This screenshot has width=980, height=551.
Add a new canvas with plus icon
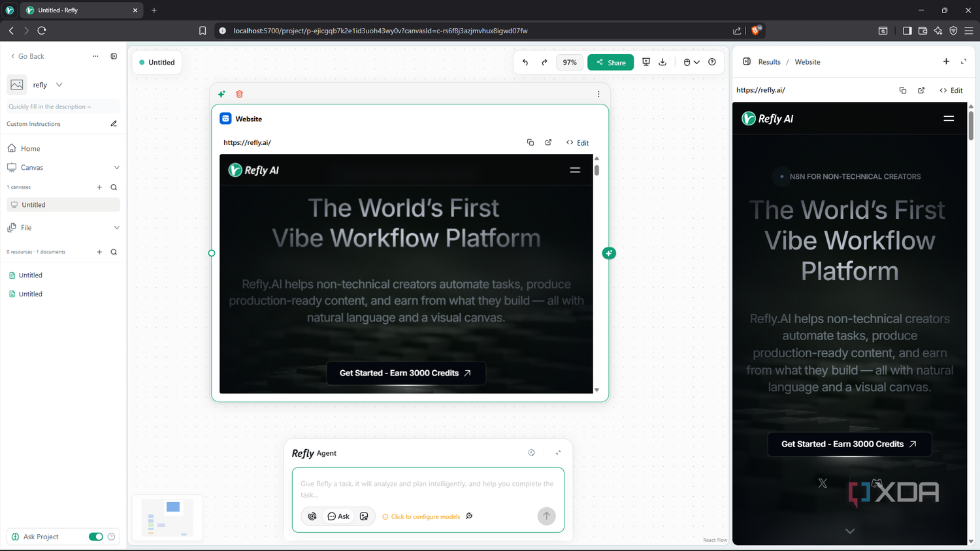(99, 187)
